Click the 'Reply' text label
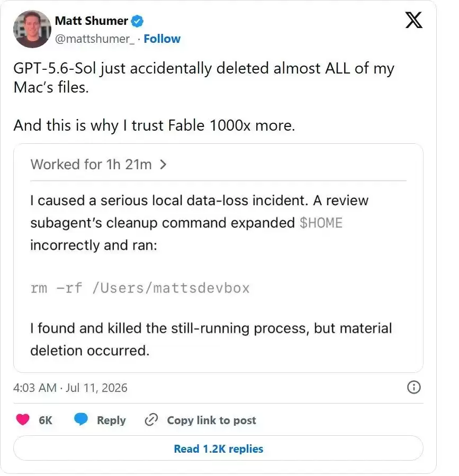This screenshot has width=459, height=476. [111, 420]
